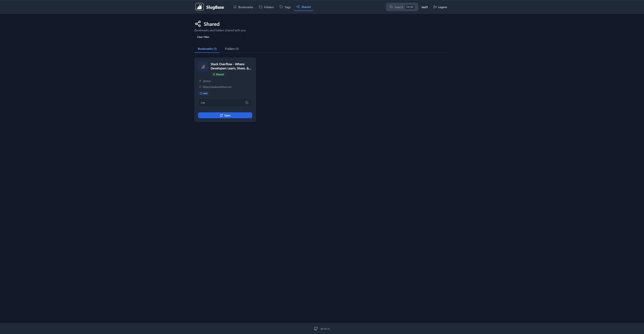Click the share icon next to Shared heading
644x334 pixels.
point(198,24)
